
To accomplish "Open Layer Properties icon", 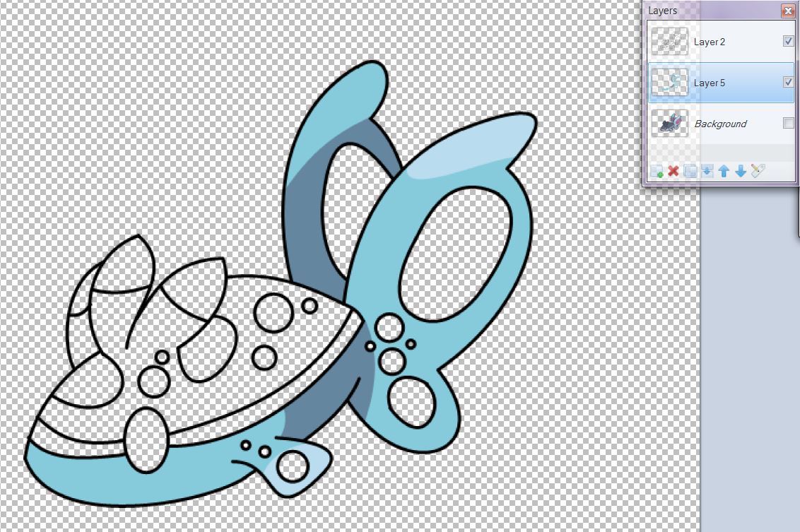I will [758, 171].
